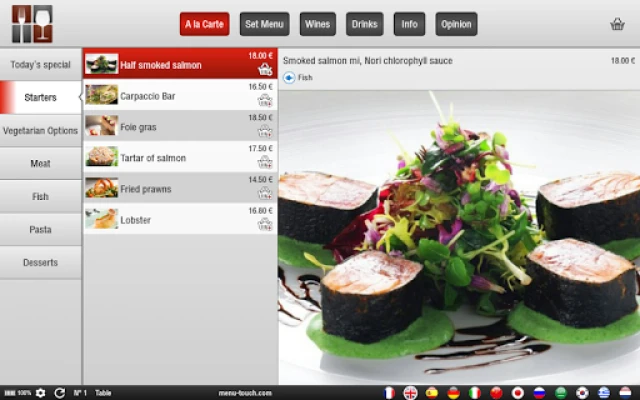Image resolution: width=640 pixels, height=400 pixels.
Task: Open the shopping basket in top-right corner
Action: pyautogui.click(x=617, y=24)
